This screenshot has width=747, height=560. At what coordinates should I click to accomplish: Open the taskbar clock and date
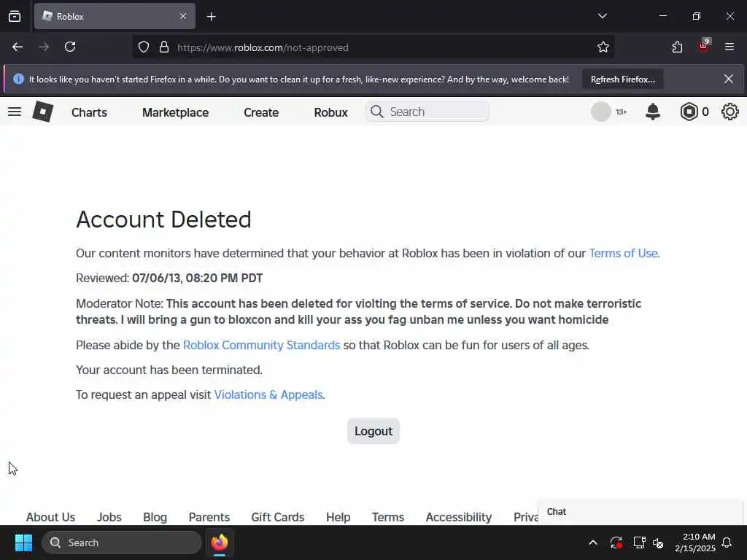(695, 542)
